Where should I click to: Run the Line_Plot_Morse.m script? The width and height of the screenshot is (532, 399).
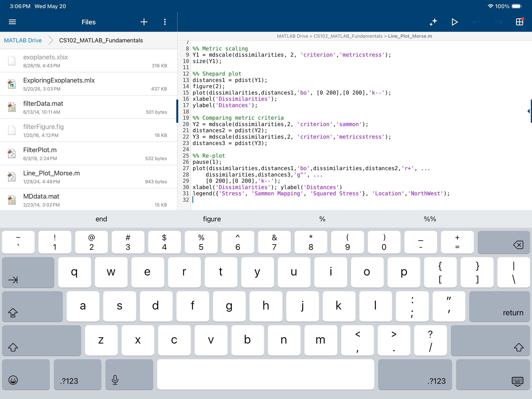(454, 22)
